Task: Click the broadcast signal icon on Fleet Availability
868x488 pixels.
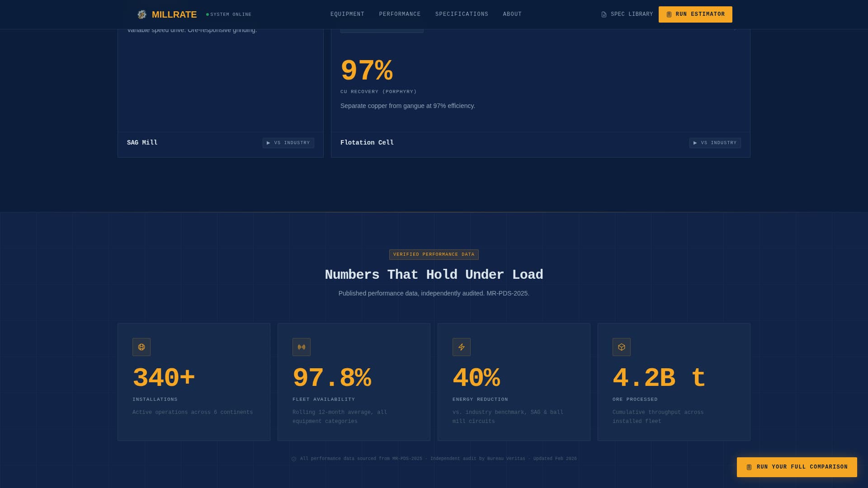Action: pyautogui.click(x=302, y=347)
